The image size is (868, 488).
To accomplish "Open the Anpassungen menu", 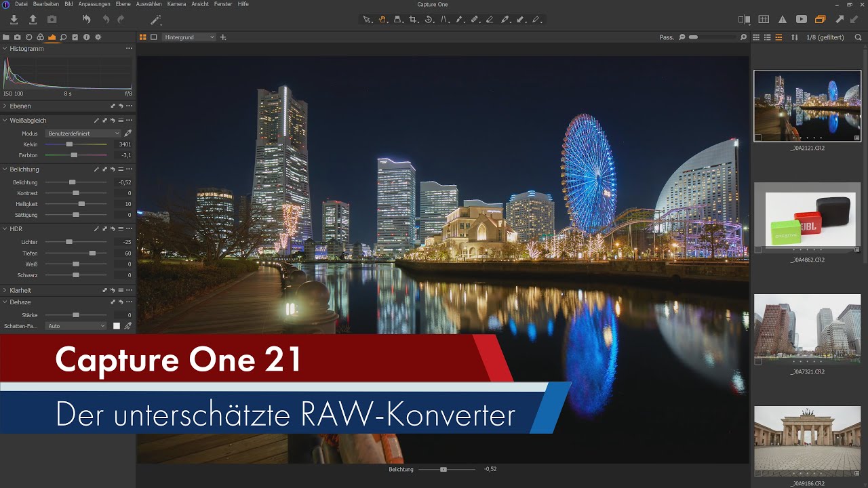I will coord(94,4).
